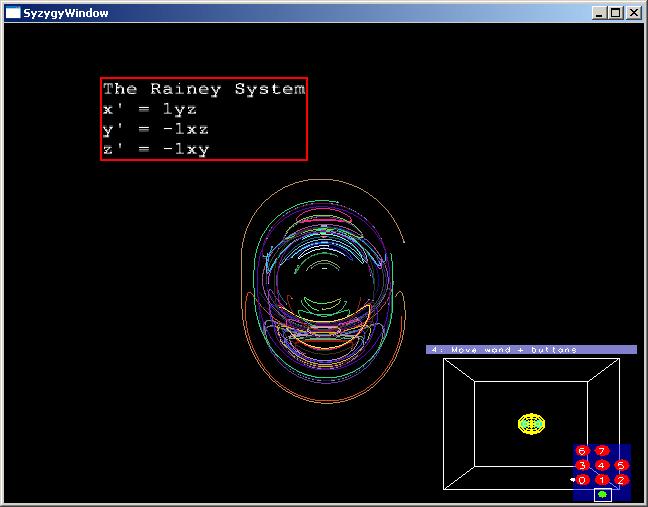Minimize the SyzygyWindow window
648x507 pixels.
(x=599, y=13)
